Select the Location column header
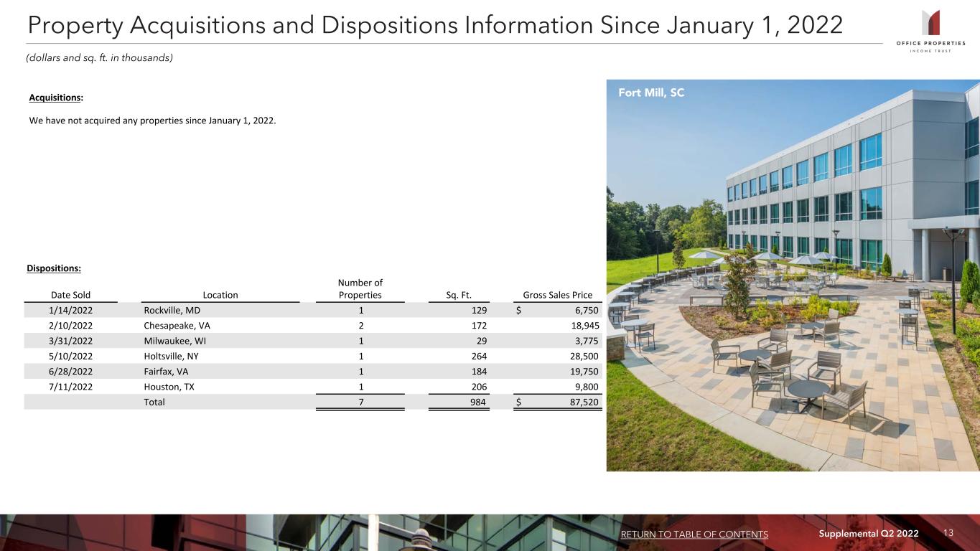The height and width of the screenshot is (551, 980). (220, 295)
